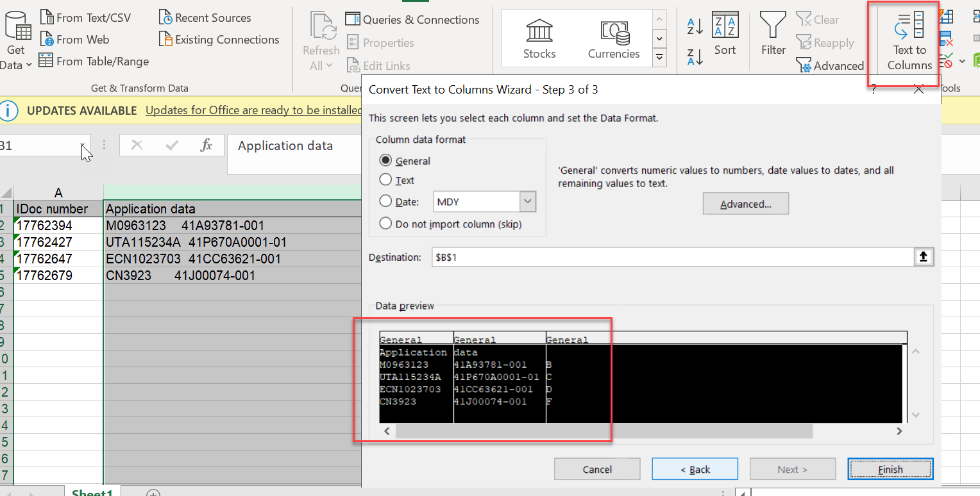This screenshot has height=496, width=980.
Task: Click Insert Function fx button
Action: [x=206, y=145]
